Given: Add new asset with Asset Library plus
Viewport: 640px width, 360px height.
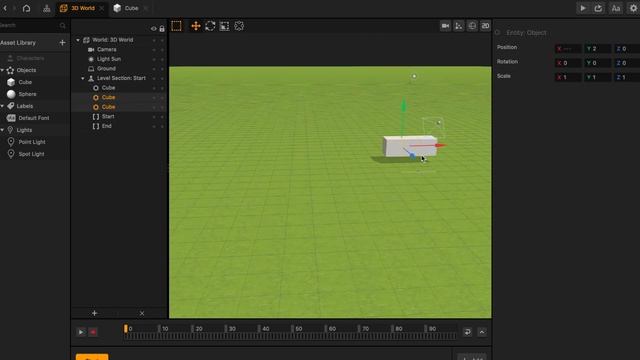Looking at the screenshot, I should point(62,42).
